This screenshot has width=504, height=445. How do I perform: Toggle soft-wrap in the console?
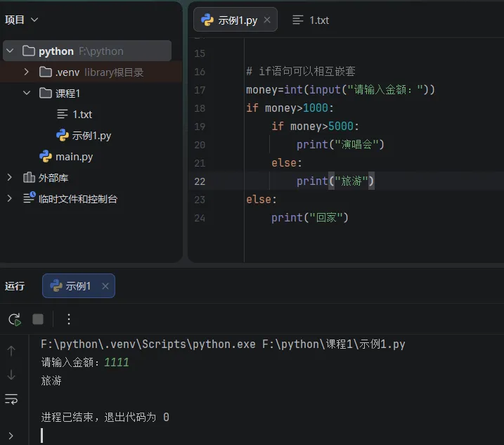(x=11, y=399)
